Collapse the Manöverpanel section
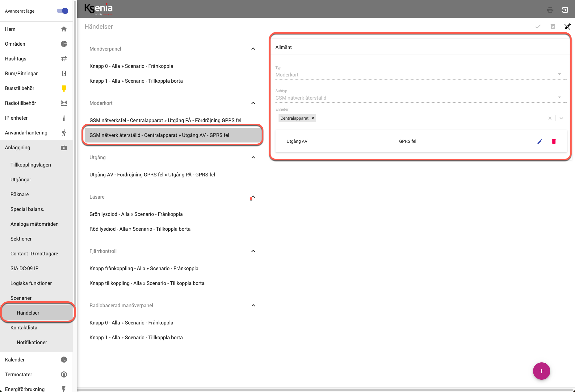575x392 pixels. (253, 49)
